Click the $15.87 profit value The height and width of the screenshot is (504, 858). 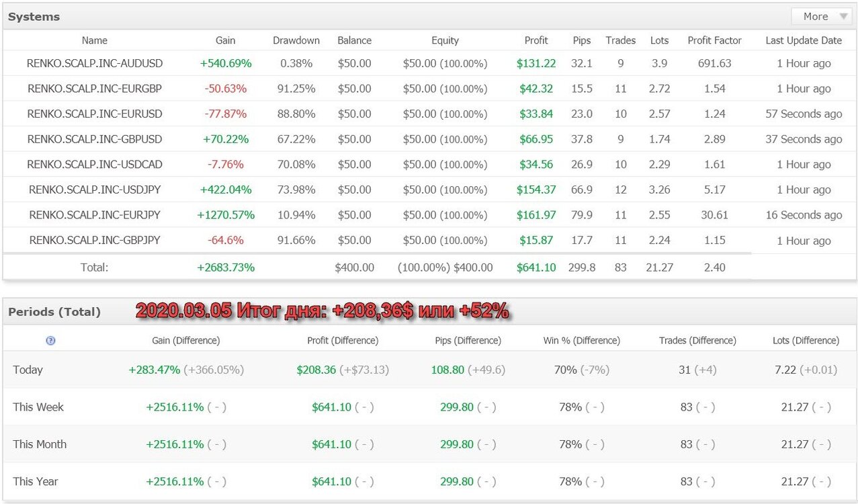pos(536,241)
